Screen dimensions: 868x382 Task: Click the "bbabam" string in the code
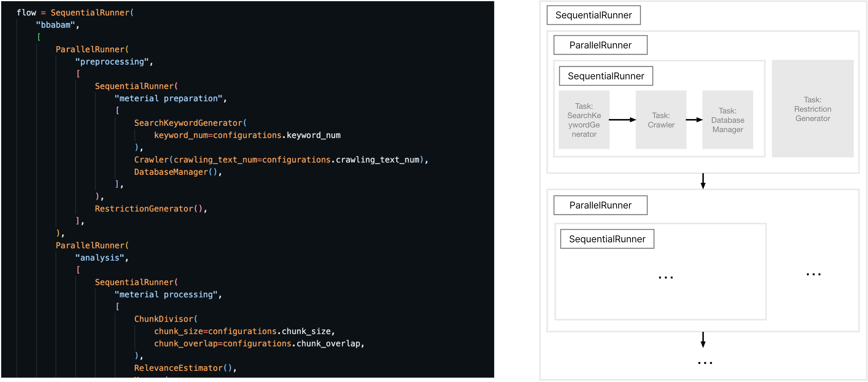[55, 25]
